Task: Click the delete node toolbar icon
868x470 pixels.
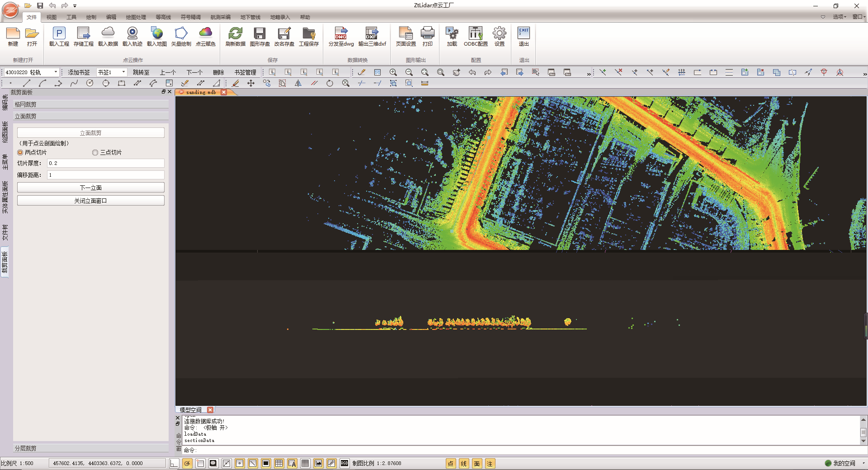Action: (618, 72)
